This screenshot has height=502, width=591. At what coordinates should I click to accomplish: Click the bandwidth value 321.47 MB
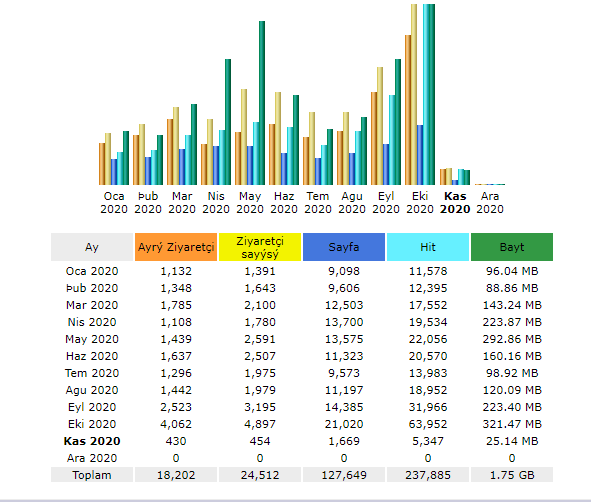512,424
